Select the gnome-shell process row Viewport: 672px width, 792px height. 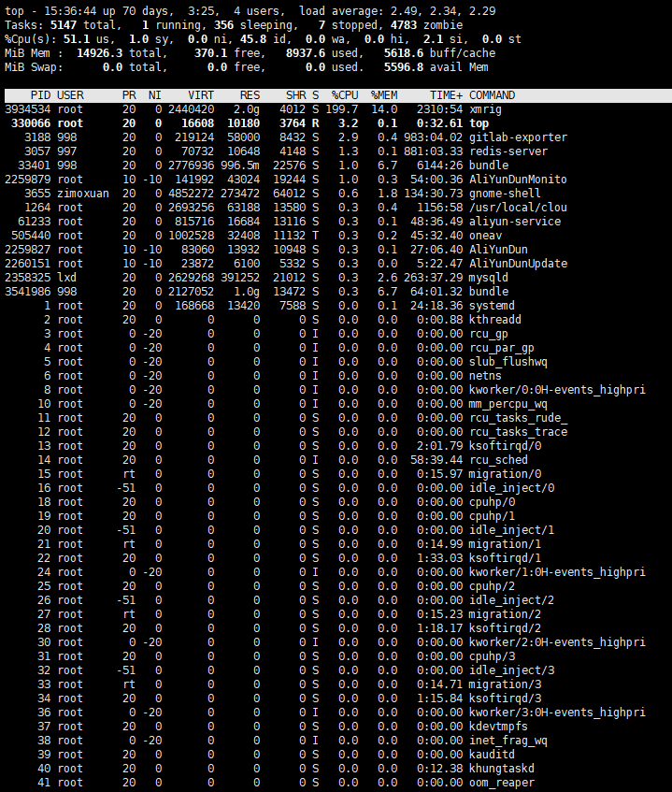336,194
